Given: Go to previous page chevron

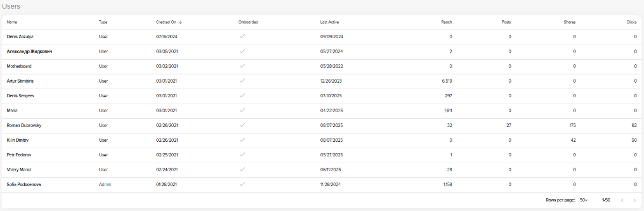Looking at the screenshot, I should point(622,200).
